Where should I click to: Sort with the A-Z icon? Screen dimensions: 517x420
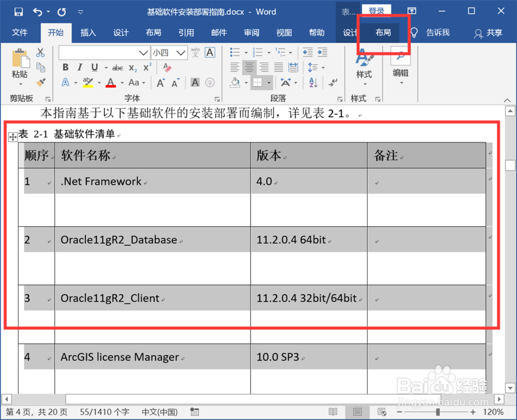tap(313, 82)
